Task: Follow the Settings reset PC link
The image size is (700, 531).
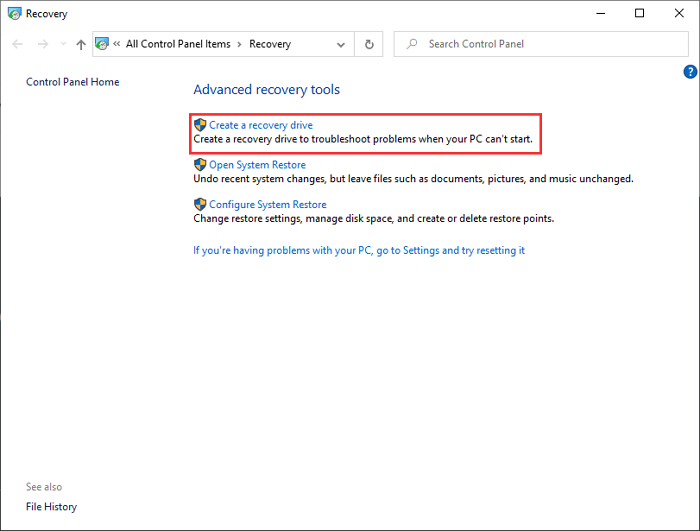Action: click(358, 250)
